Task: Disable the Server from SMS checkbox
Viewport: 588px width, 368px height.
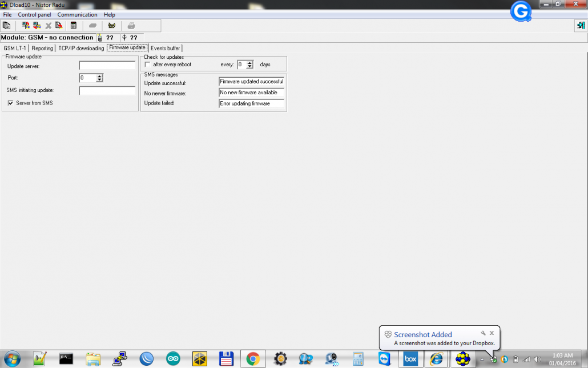Action: pos(10,103)
